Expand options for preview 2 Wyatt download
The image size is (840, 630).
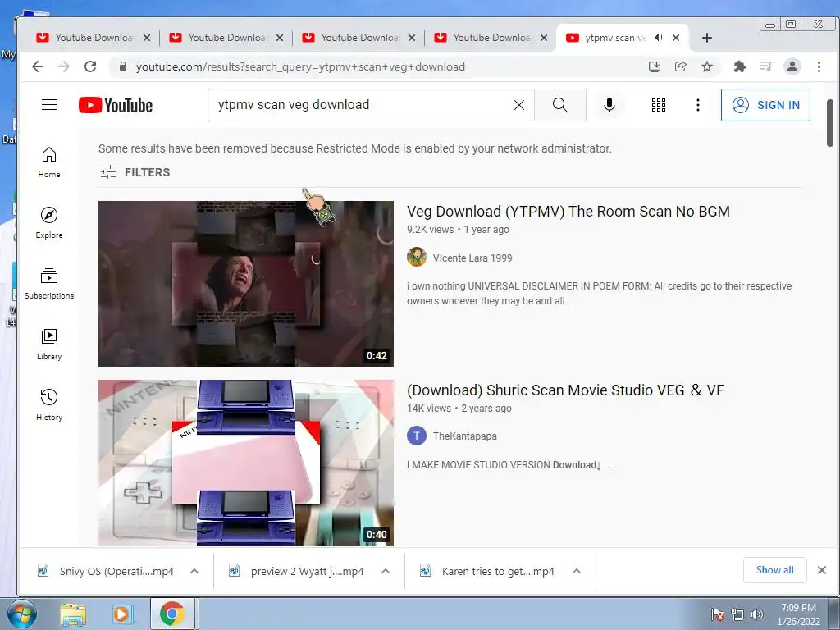[x=386, y=571]
